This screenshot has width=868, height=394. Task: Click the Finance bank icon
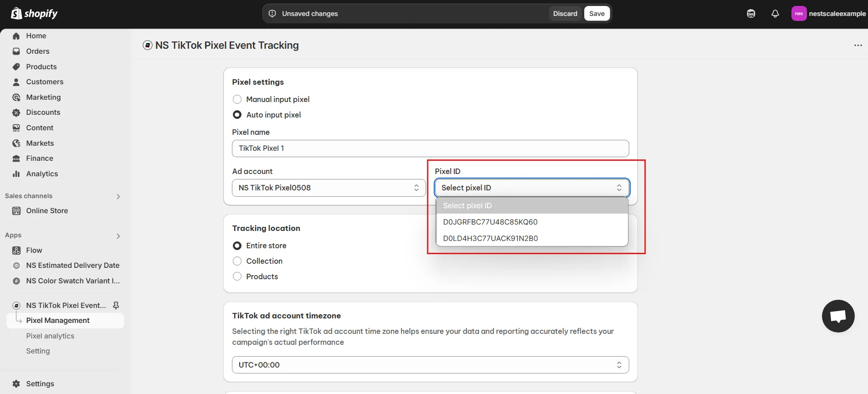pyautogui.click(x=16, y=159)
